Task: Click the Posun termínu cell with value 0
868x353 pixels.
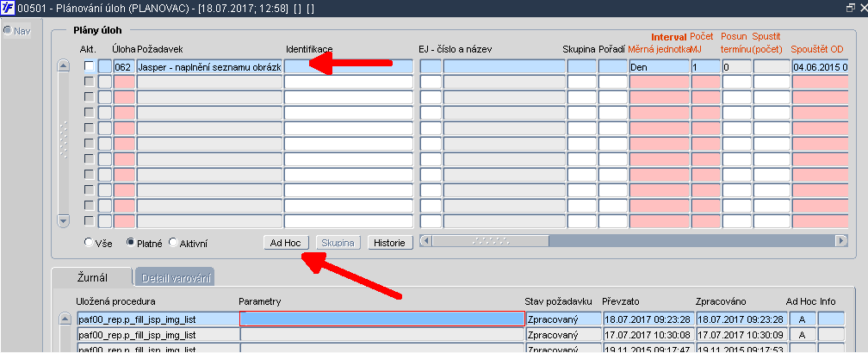Action: click(736, 66)
